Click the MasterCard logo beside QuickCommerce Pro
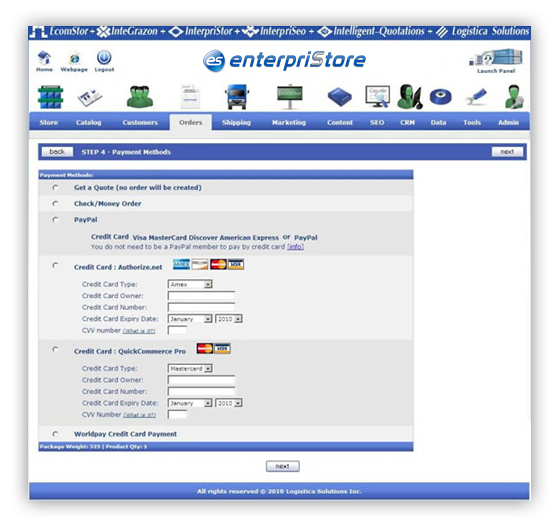The height and width of the screenshot is (527, 559). (205, 348)
